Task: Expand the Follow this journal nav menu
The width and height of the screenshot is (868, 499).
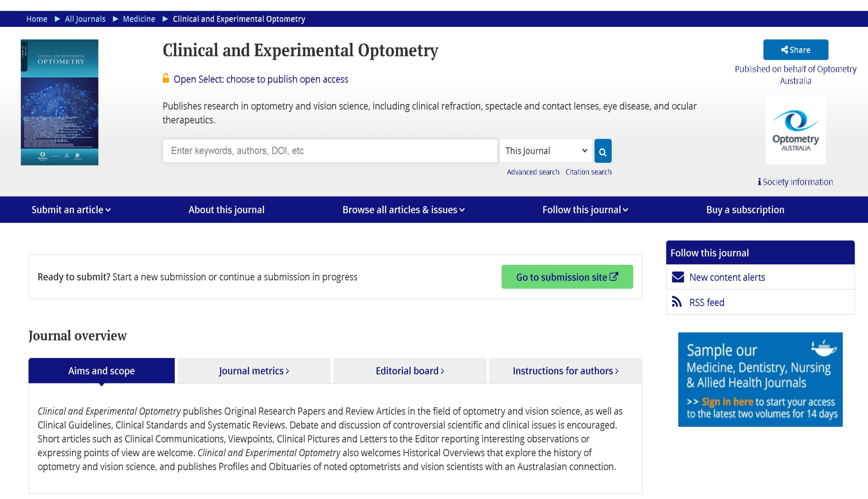Action: pyautogui.click(x=585, y=210)
